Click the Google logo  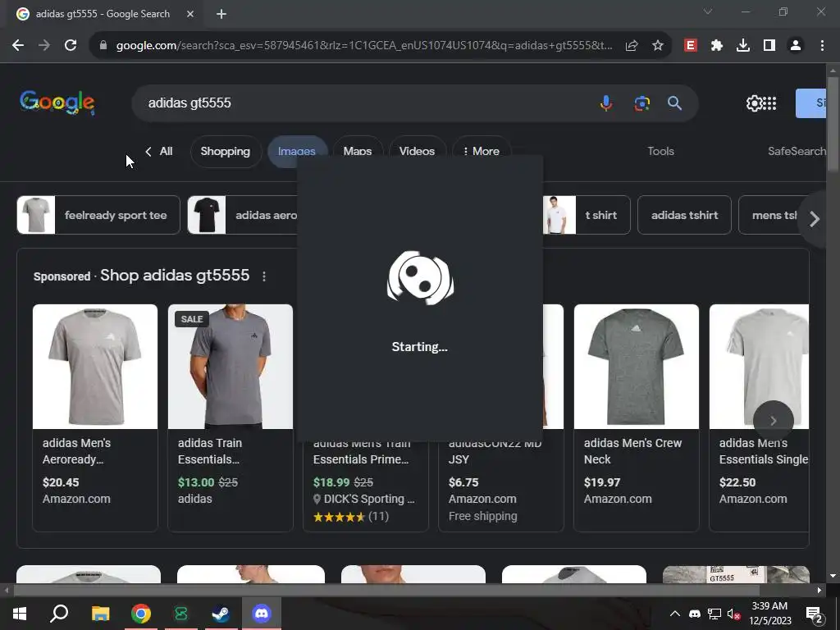(57, 103)
